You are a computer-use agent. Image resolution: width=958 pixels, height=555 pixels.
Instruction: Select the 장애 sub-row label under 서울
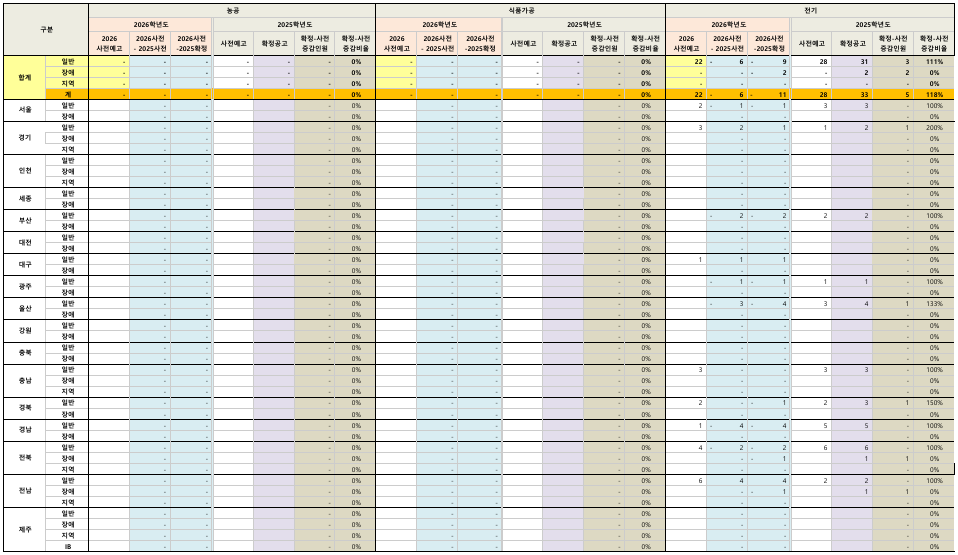click(67, 116)
